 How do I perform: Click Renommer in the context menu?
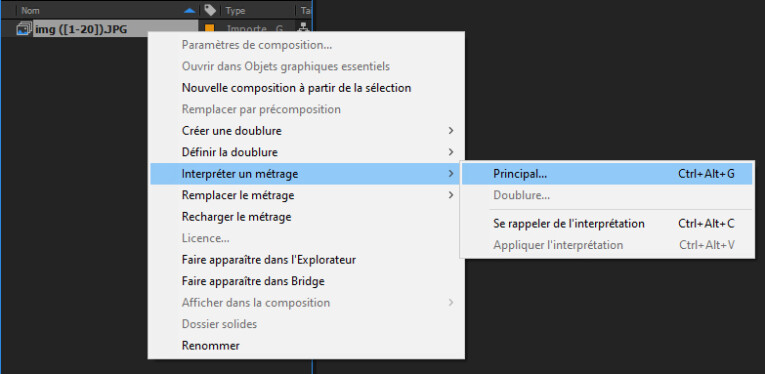211,345
